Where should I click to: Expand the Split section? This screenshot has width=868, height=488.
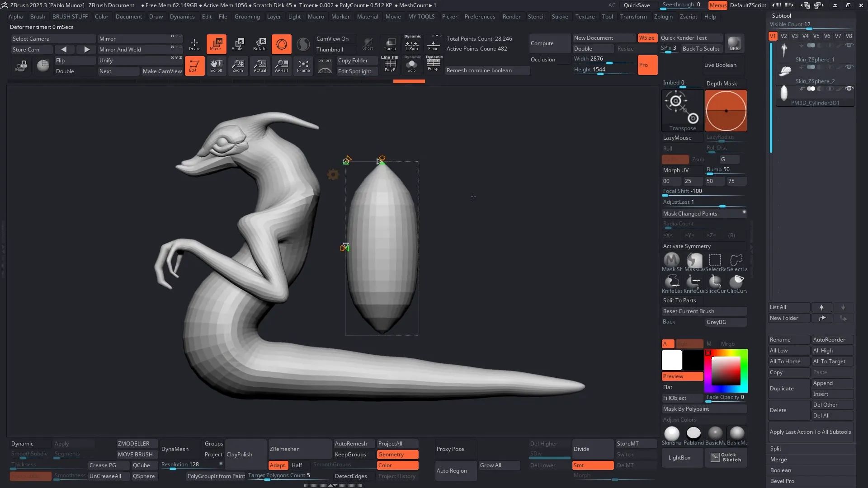pyautogui.click(x=776, y=449)
